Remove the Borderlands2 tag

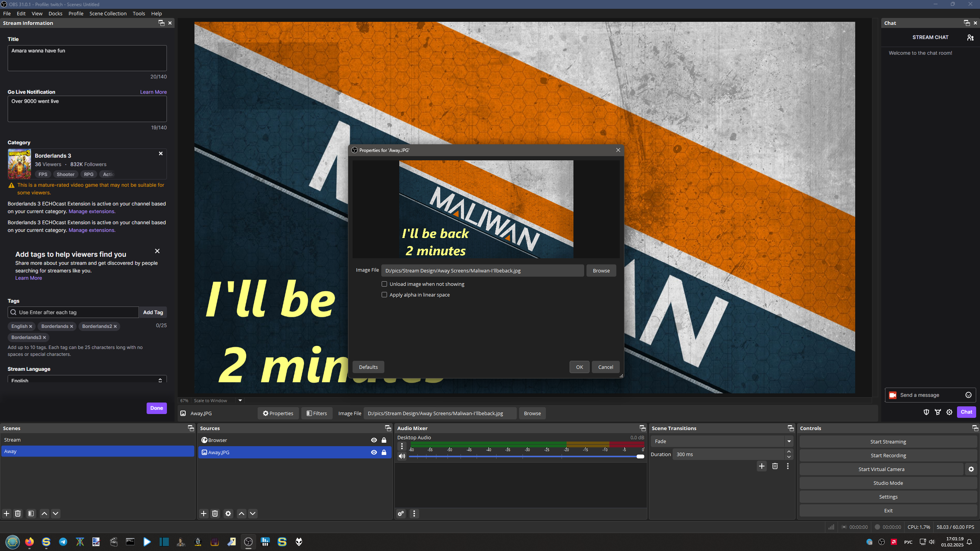[115, 326]
